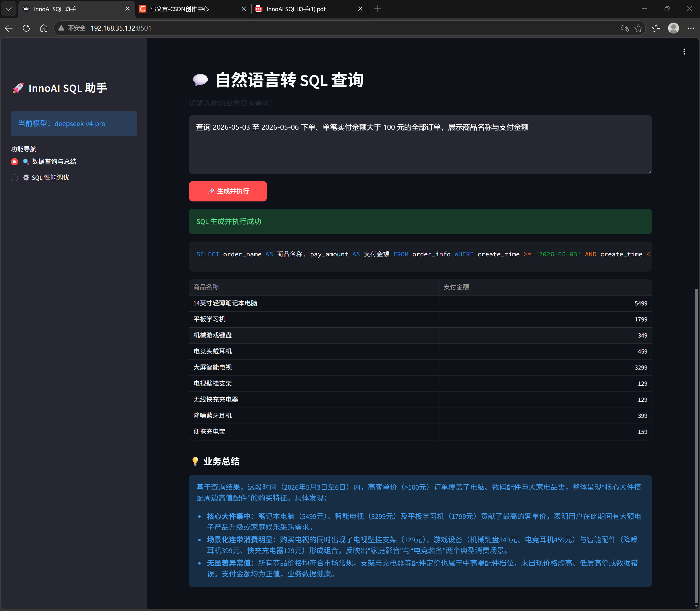
Task: Select the 降噪蓝牙耳机 table cell
Action: 315,415
